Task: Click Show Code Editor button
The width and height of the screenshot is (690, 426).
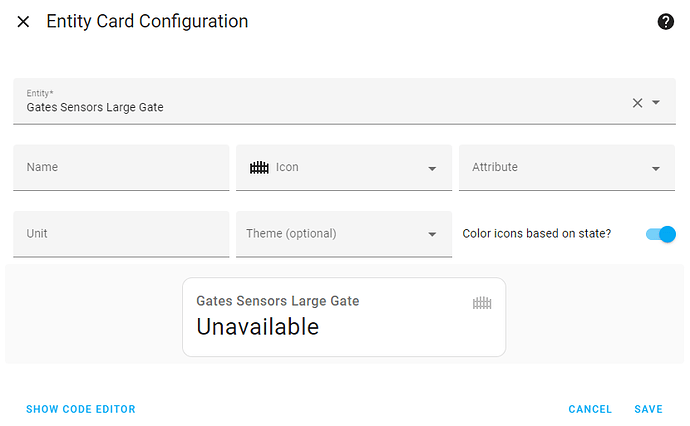Action: (81, 409)
